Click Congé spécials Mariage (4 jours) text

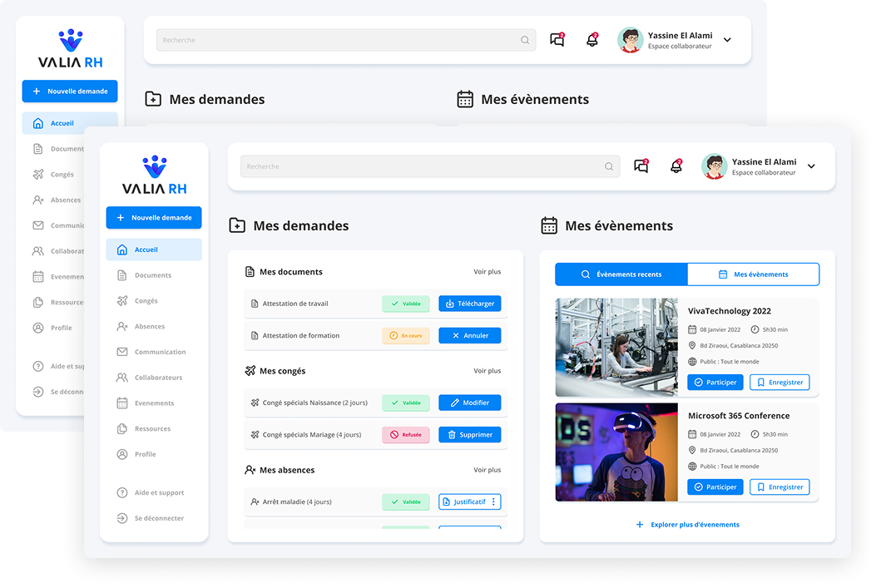pos(312,434)
